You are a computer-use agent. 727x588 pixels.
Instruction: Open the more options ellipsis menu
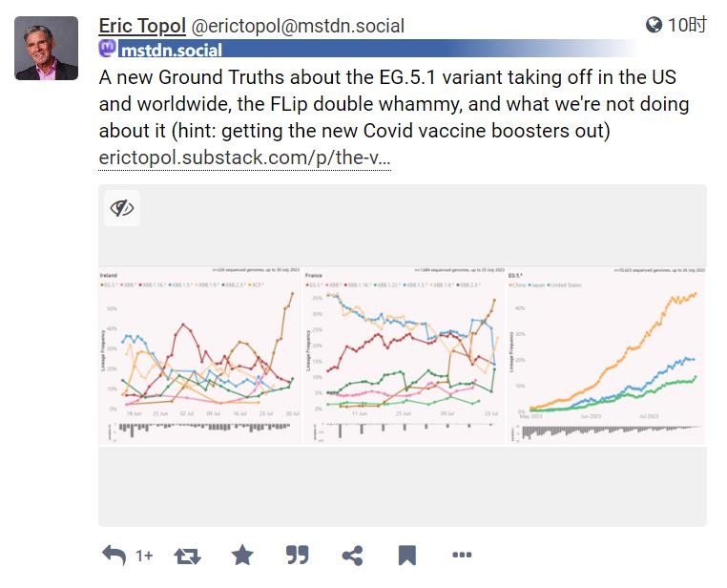point(462,555)
